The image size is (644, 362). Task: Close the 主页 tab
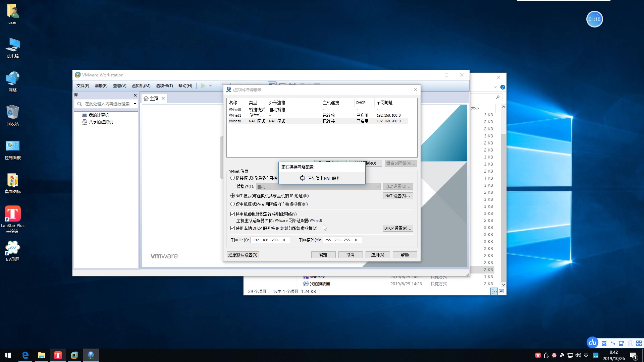pyautogui.click(x=163, y=98)
